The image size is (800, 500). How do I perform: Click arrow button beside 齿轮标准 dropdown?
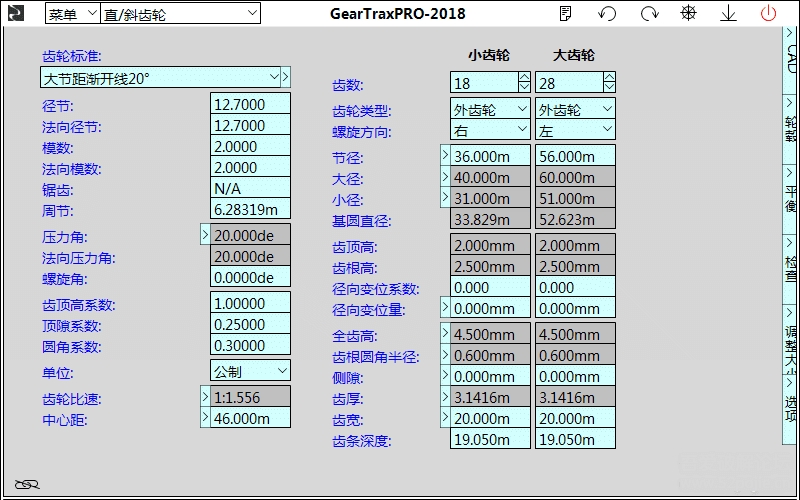286,78
